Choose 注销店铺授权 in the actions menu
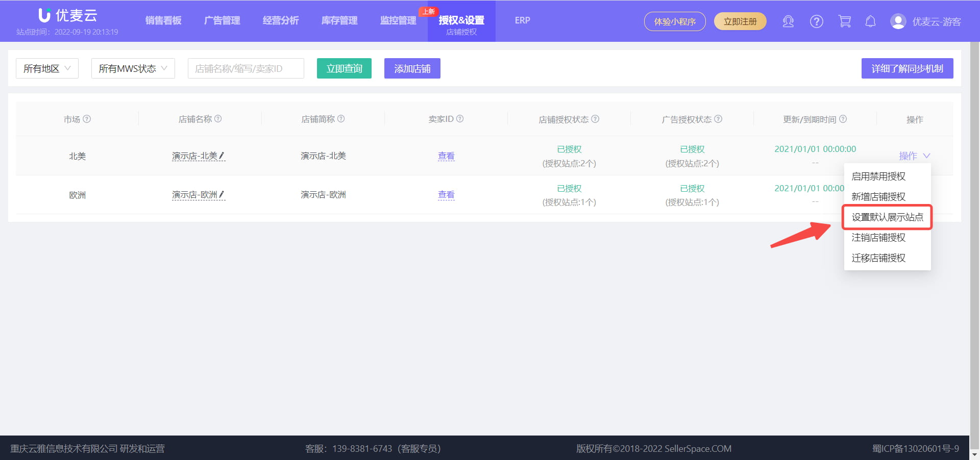Screen dimensions: 980x460 point(878,238)
